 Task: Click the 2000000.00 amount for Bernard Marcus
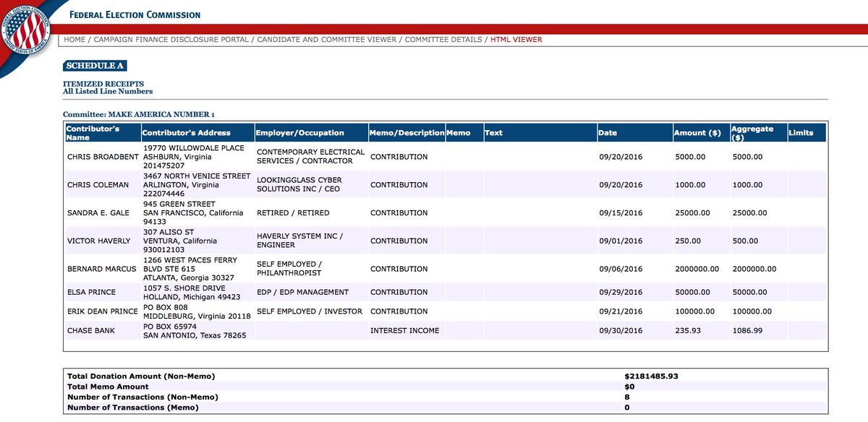pos(697,269)
